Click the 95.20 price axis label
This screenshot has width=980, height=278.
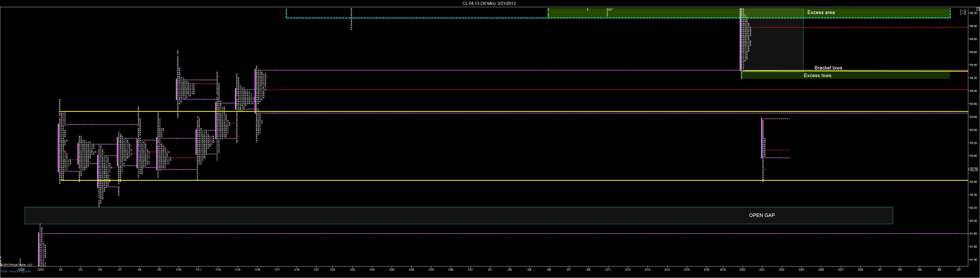point(973,13)
